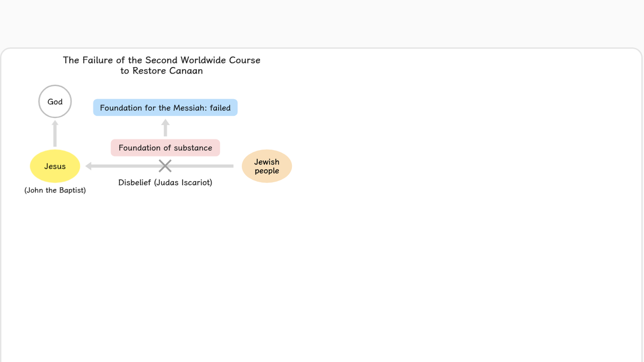Select the "Jewish people" ellipse
This screenshot has height=362, width=644.
pyautogui.click(x=267, y=166)
